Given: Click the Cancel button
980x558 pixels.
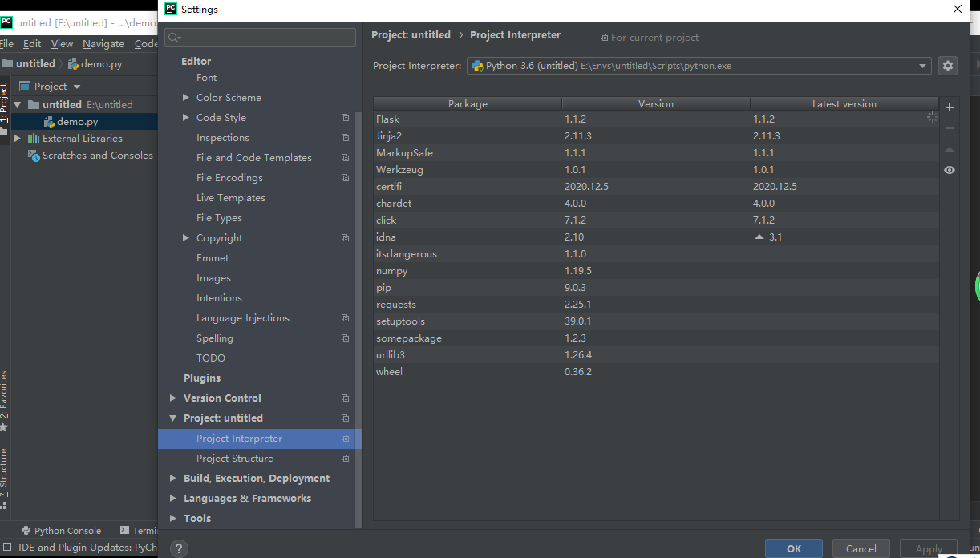Looking at the screenshot, I should point(861,548).
